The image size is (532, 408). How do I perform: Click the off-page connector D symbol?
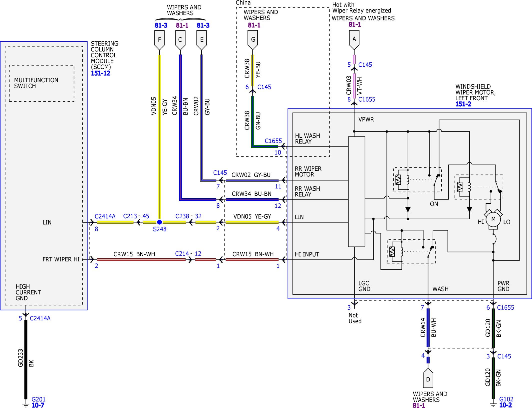pyautogui.click(x=428, y=378)
